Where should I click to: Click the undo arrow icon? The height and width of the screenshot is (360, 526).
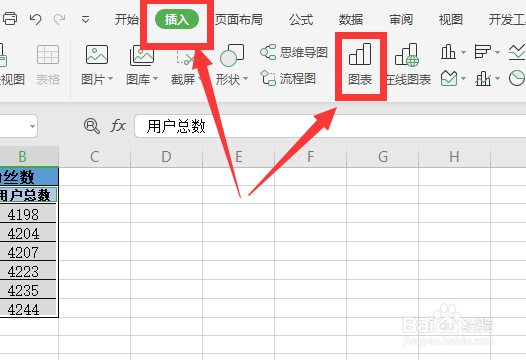(x=35, y=19)
